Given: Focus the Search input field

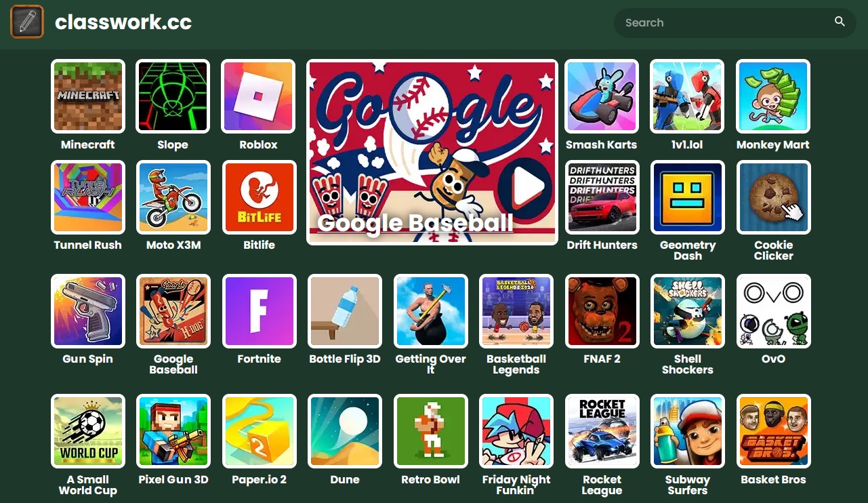Looking at the screenshot, I should pyautogui.click(x=735, y=22).
